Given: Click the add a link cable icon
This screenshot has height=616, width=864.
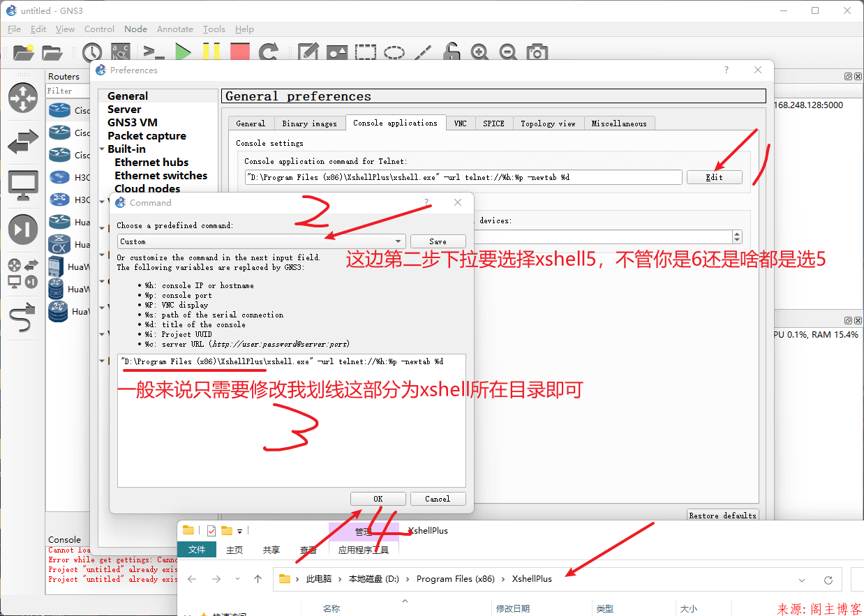Looking at the screenshot, I should pyautogui.click(x=23, y=318).
